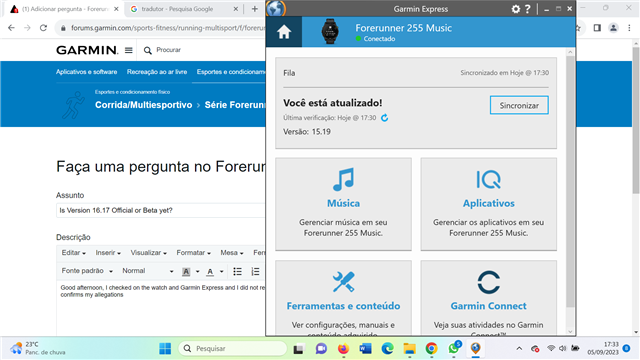The width and height of the screenshot is (640, 360).
Task: Open the Inserir editor menu
Action: [108, 253]
